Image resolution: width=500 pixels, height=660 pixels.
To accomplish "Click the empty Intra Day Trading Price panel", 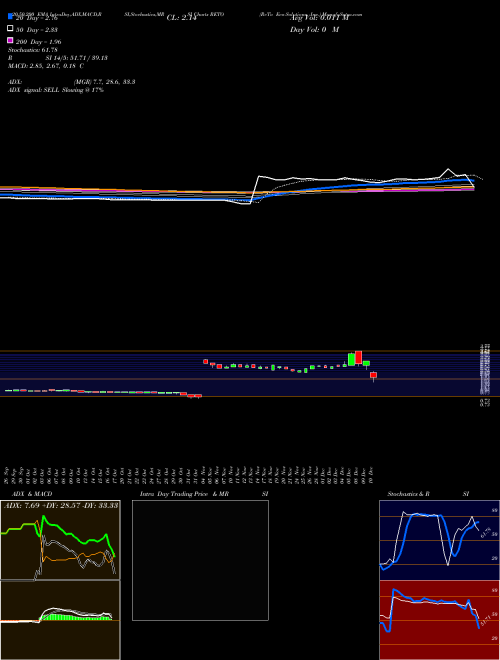I will 200,560.
